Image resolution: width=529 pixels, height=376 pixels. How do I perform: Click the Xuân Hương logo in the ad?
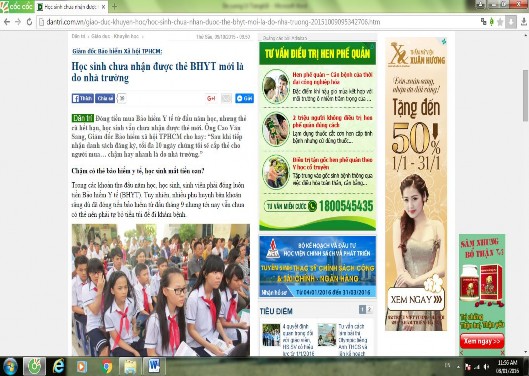click(x=416, y=54)
